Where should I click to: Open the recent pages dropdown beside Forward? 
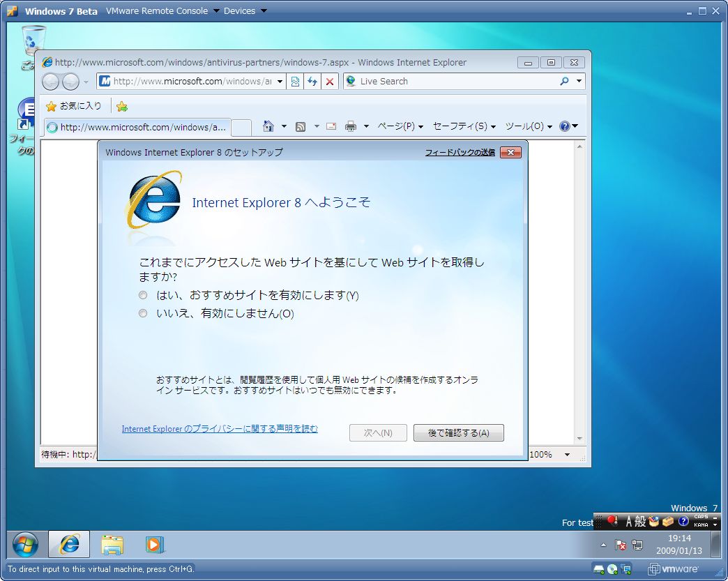(x=86, y=82)
